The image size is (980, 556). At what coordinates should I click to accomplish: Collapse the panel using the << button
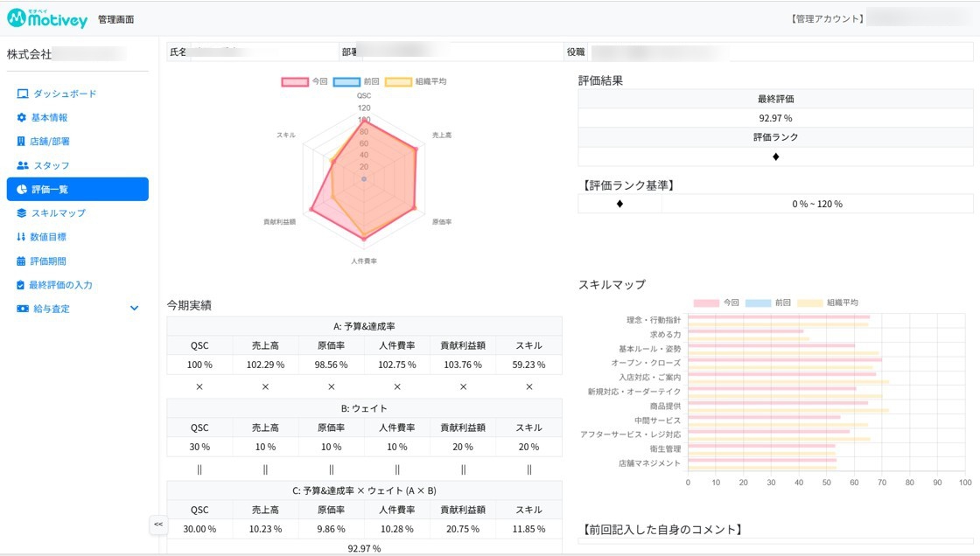pos(157,525)
